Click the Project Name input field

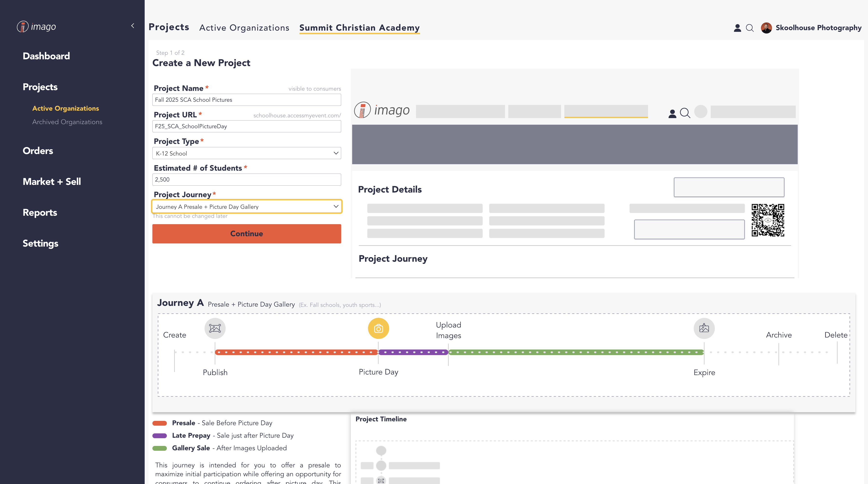tap(247, 100)
